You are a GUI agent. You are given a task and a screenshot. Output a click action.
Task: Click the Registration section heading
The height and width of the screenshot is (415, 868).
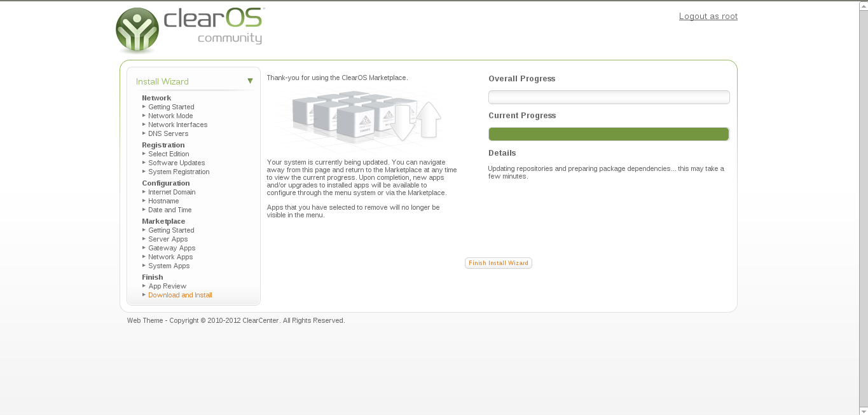[163, 145]
